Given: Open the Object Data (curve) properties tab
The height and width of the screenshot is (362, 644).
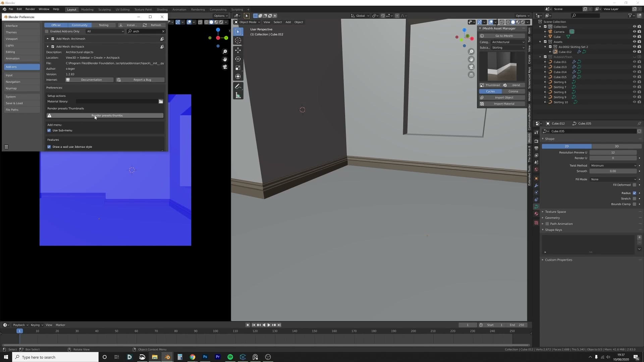Looking at the screenshot, I should point(536,206).
